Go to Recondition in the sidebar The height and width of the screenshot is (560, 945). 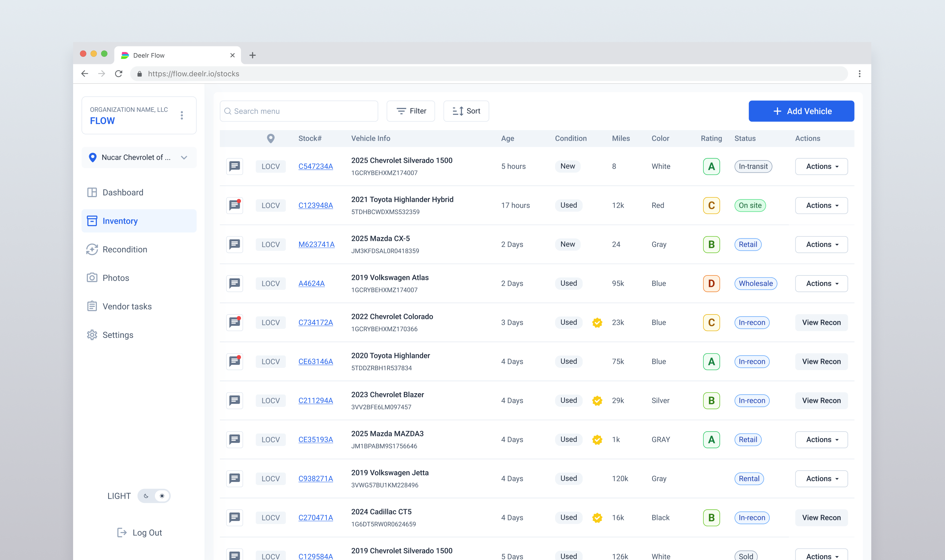pos(125,249)
